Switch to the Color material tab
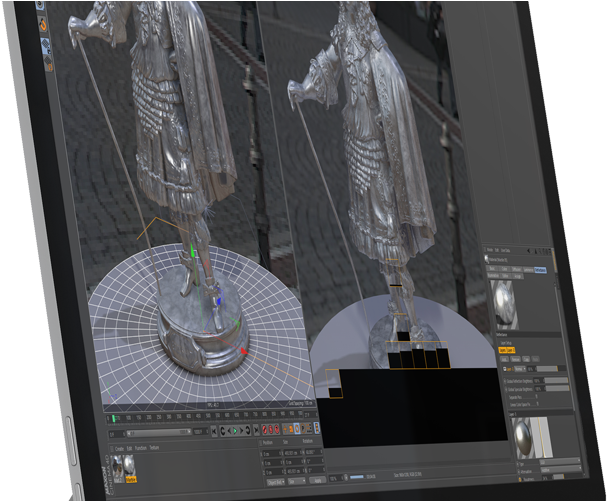The width and height of the screenshot is (607, 501). (504, 269)
